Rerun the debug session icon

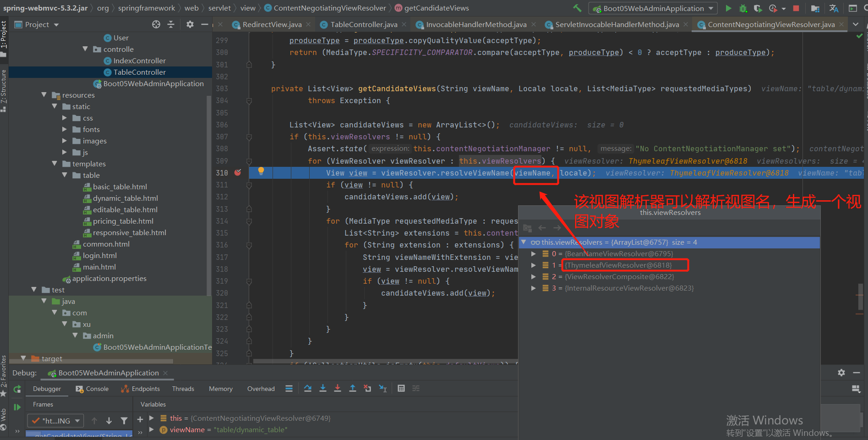pos(17,389)
